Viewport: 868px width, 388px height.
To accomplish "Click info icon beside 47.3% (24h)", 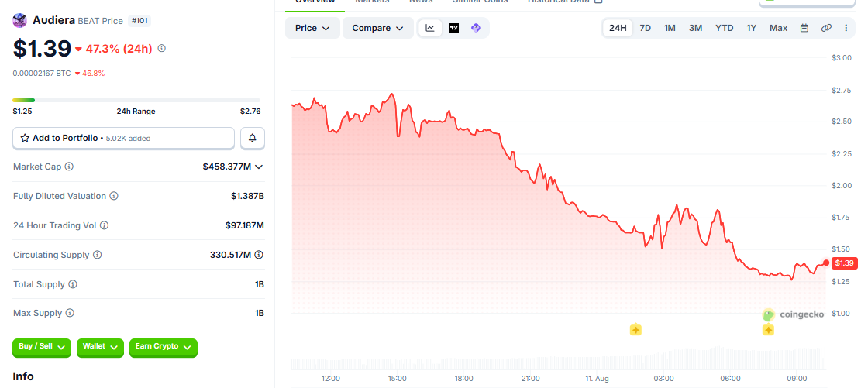I will [162, 48].
